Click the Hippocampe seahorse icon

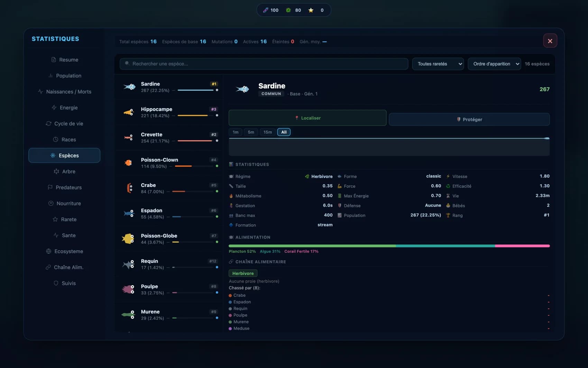pyautogui.click(x=129, y=112)
